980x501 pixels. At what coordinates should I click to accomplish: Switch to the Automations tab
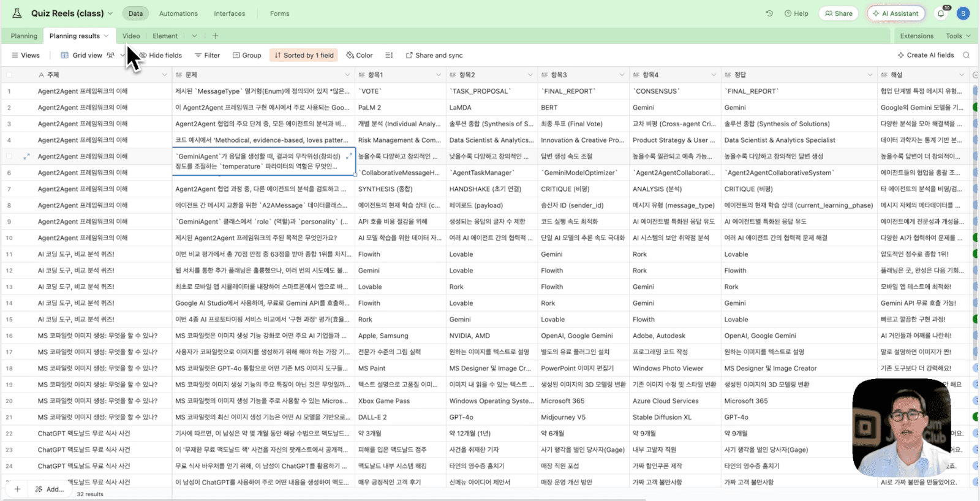[178, 13]
